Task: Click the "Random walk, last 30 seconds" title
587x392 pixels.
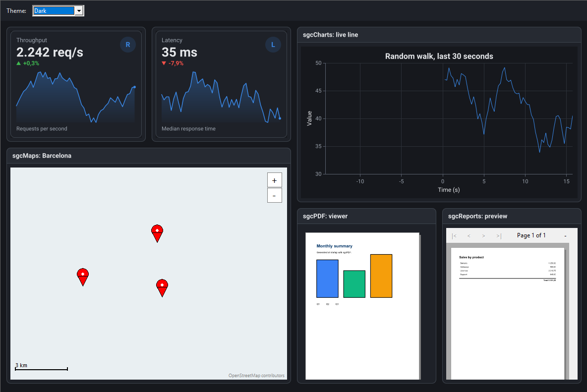Action: point(439,56)
